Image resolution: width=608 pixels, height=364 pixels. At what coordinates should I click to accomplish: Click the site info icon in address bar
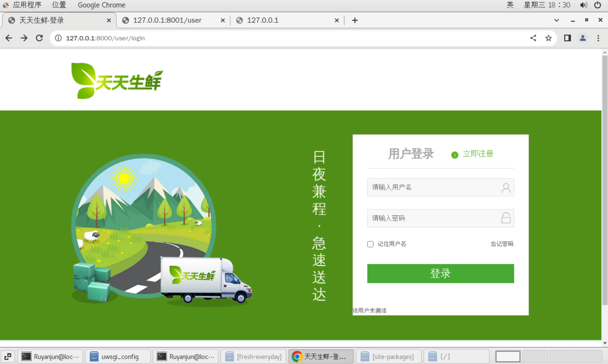(x=58, y=38)
